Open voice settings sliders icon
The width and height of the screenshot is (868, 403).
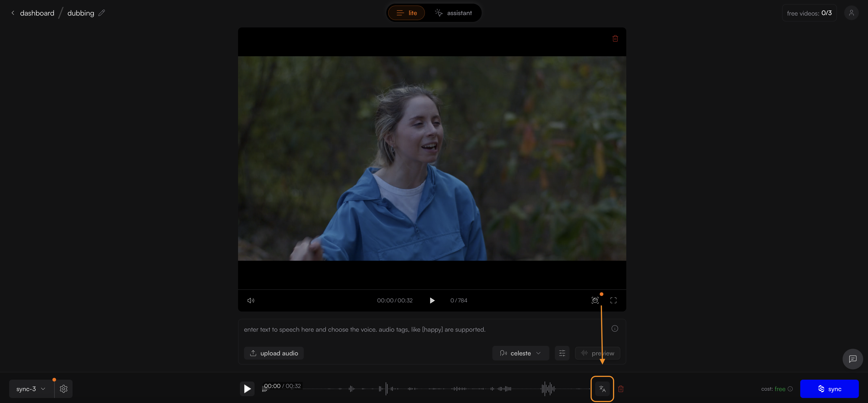562,353
